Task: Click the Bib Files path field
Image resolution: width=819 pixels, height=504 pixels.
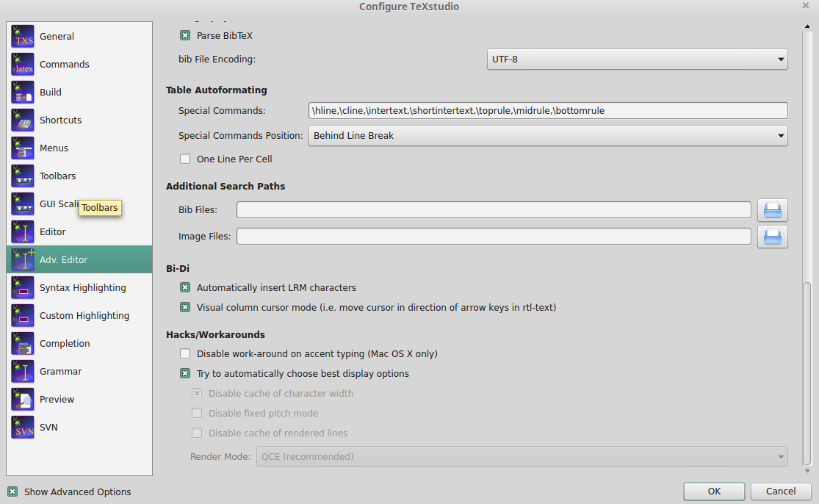Action: (x=494, y=210)
